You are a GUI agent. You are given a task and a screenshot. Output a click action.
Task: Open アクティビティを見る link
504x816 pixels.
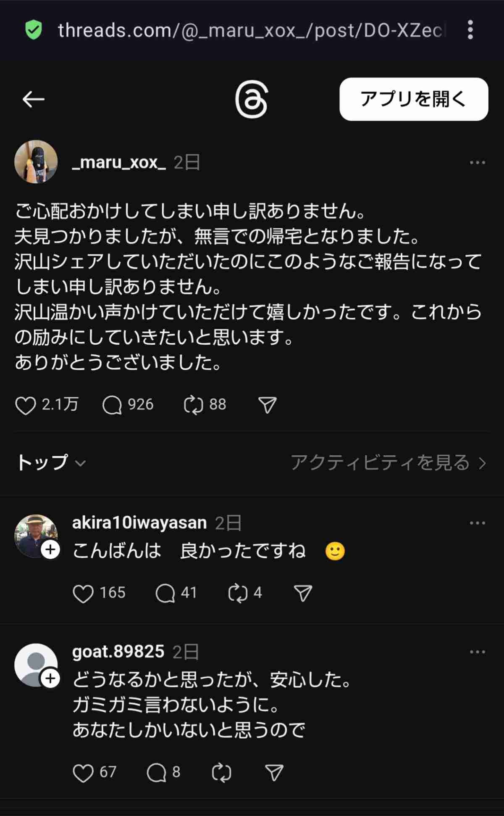coord(388,463)
